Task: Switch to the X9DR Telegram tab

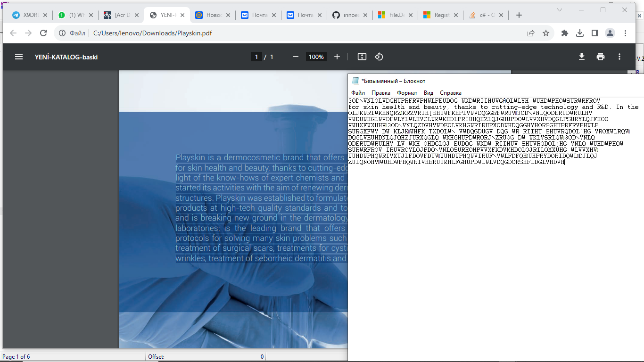Action: click(29, 15)
